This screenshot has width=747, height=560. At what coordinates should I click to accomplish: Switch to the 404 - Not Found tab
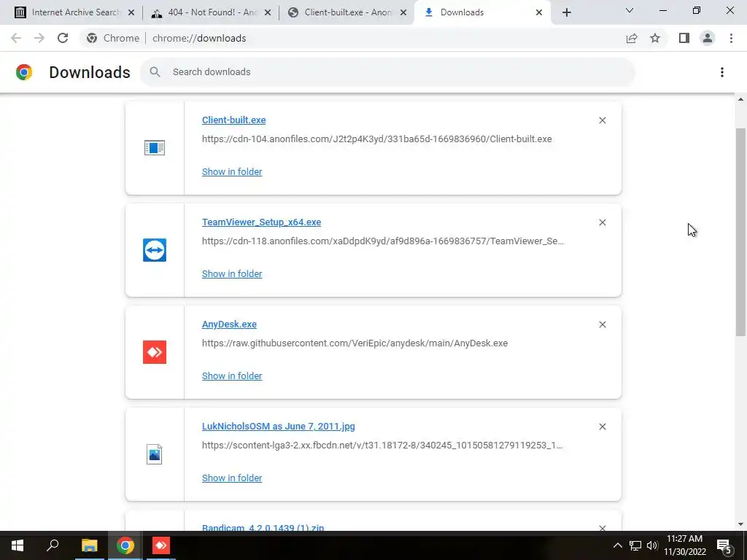212,12
